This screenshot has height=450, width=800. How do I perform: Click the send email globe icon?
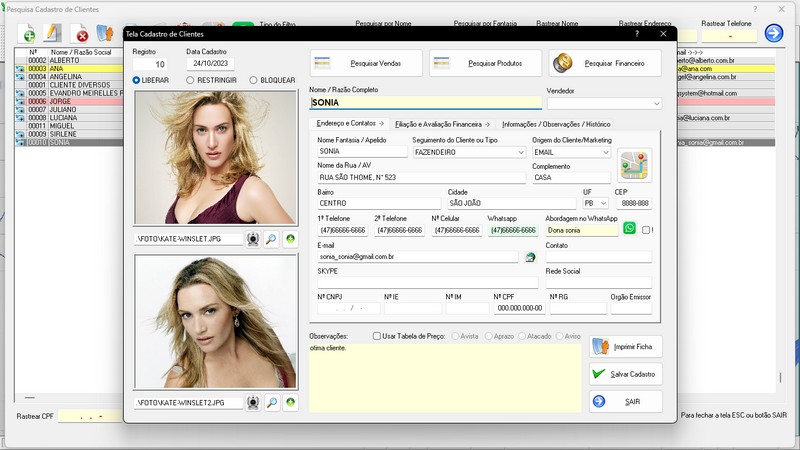530,257
